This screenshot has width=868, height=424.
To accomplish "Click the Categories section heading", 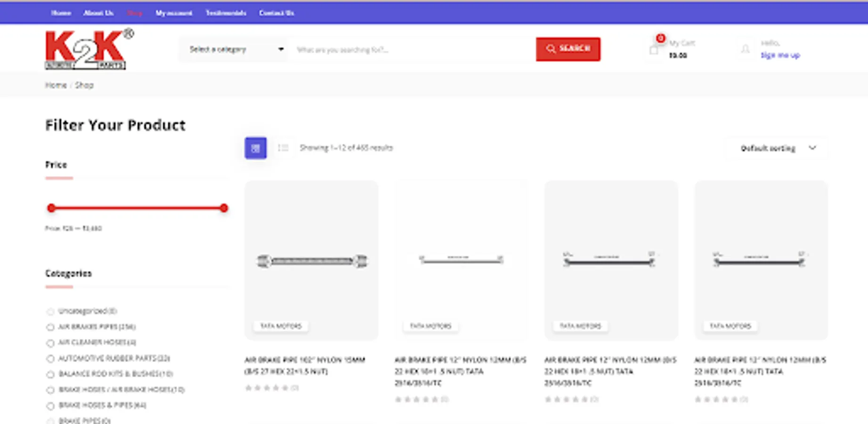I will click(x=68, y=274).
